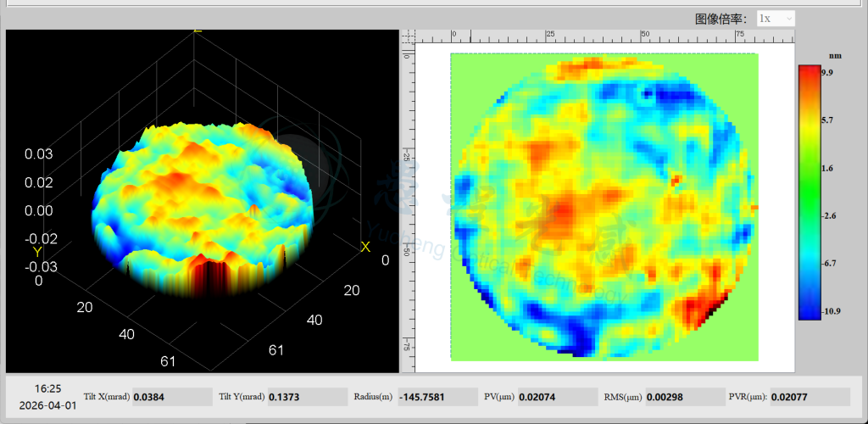Click the 'Radius(m)' label

point(373,396)
